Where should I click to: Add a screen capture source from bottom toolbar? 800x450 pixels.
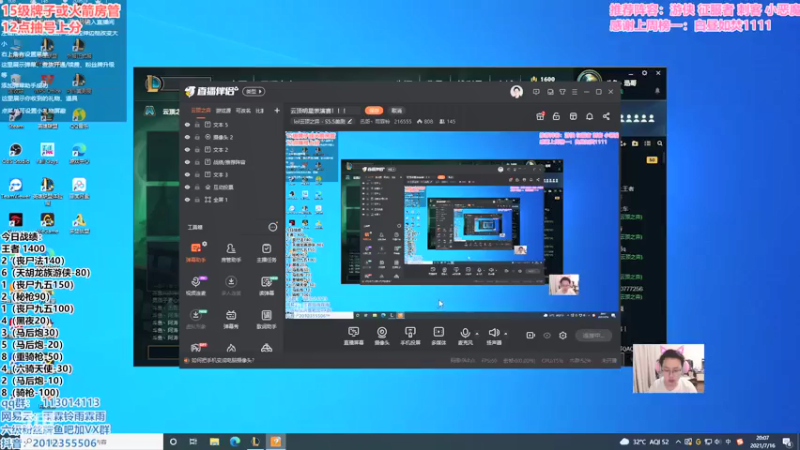354,336
